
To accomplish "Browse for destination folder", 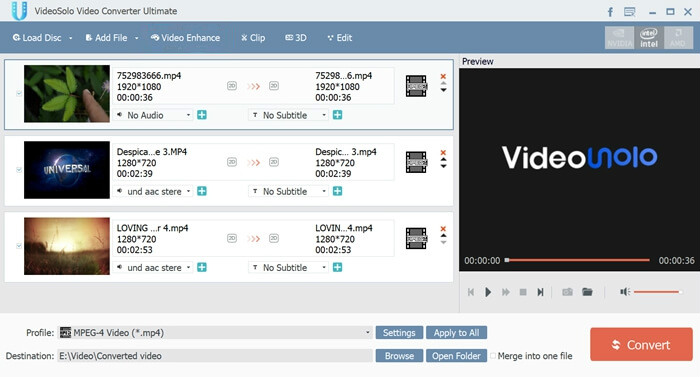I will [x=399, y=356].
